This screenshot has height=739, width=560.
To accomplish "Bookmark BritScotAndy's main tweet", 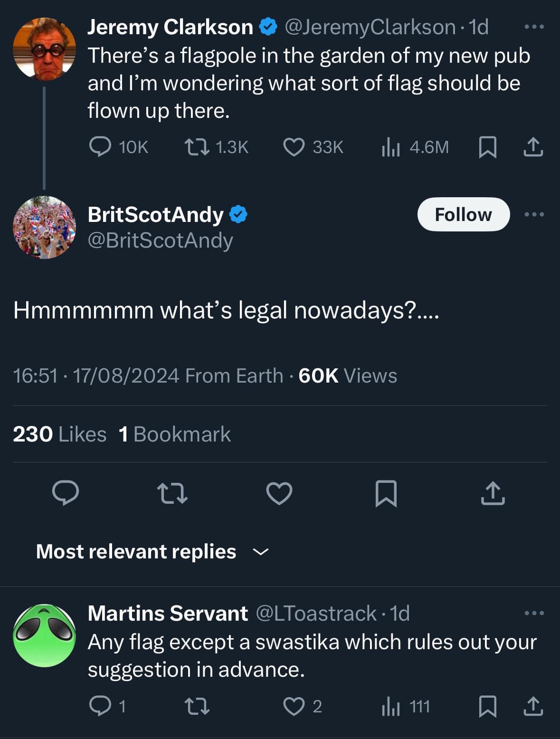I will [x=386, y=493].
